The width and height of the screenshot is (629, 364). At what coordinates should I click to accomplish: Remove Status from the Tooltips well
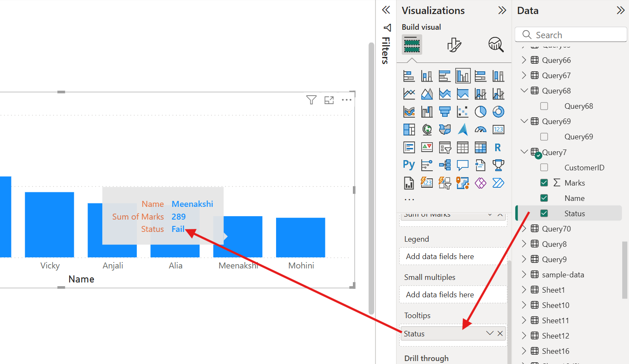pyautogui.click(x=500, y=333)
